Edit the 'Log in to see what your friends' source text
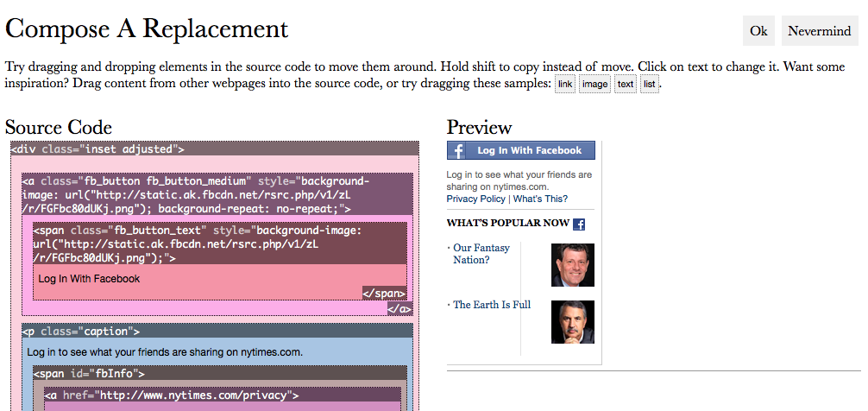 (x=165, y=352)
